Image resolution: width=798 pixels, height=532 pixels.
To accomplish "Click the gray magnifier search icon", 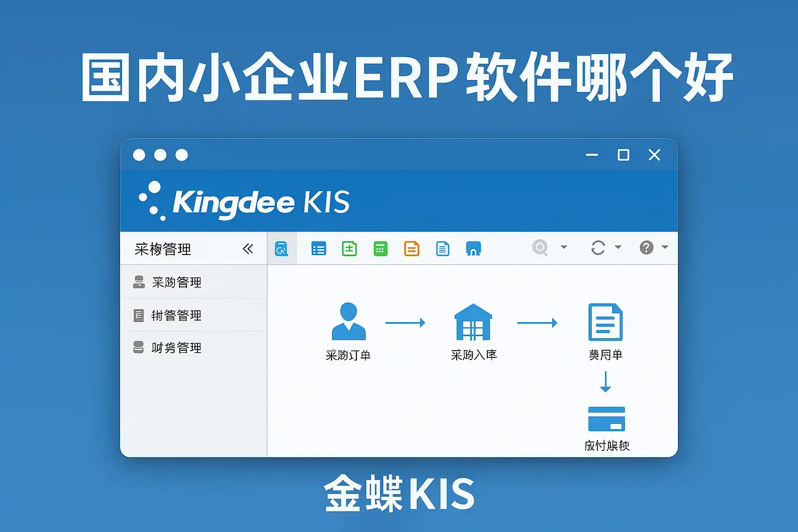I will tap(540, 247).
